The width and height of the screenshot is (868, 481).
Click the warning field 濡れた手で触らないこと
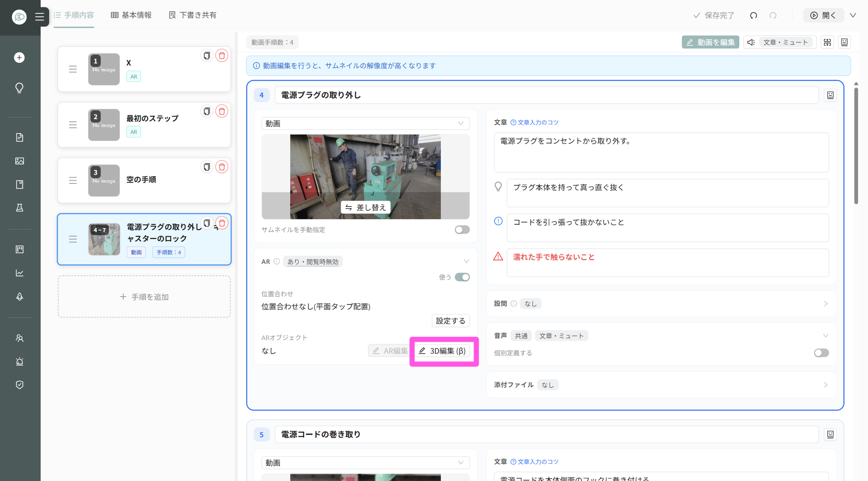tap(667, 262)
